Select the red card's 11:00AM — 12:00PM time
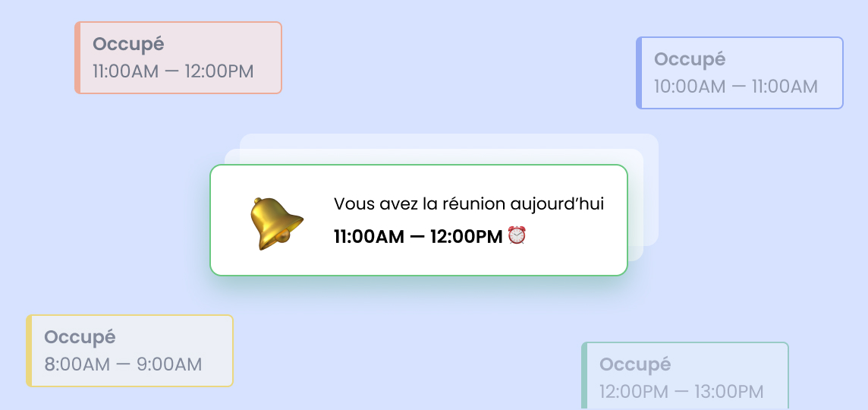868x410 pixels. 173,71
